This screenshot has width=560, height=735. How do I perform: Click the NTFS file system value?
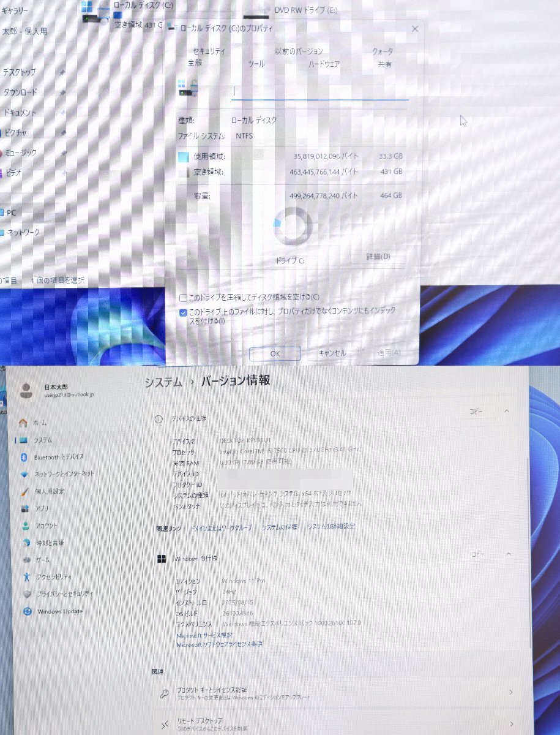tap(244, 136)
